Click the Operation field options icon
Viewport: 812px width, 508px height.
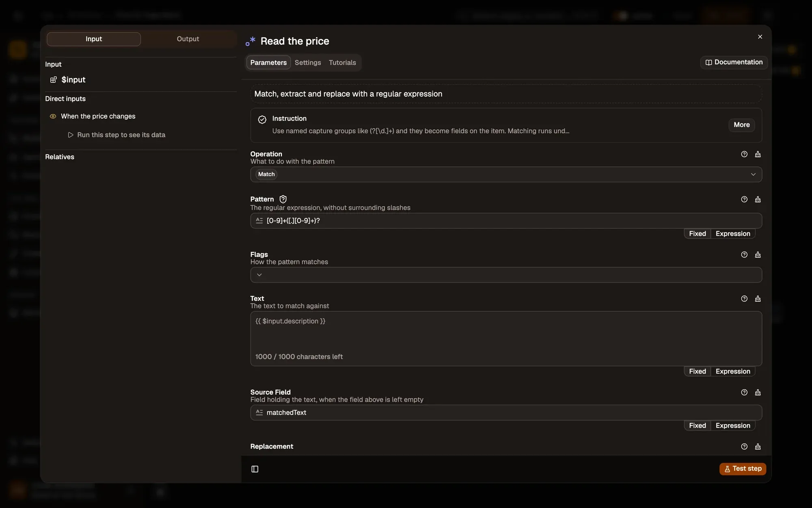[758, 154]
